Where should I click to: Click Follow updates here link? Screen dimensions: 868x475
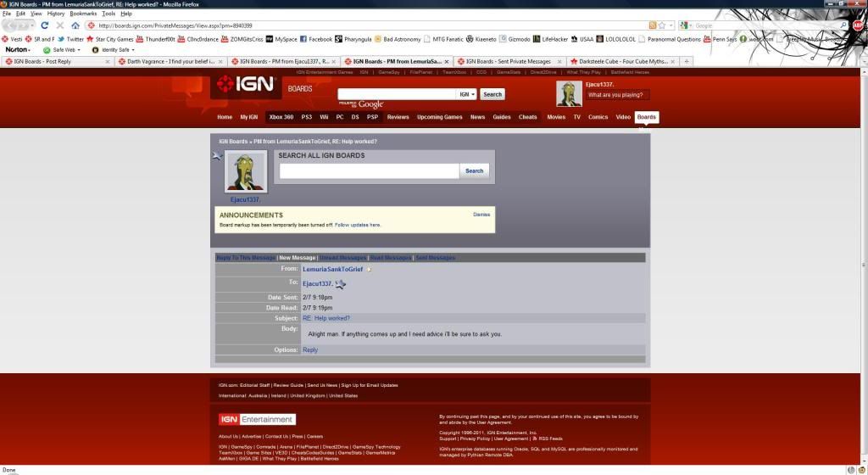pos(358,225)
